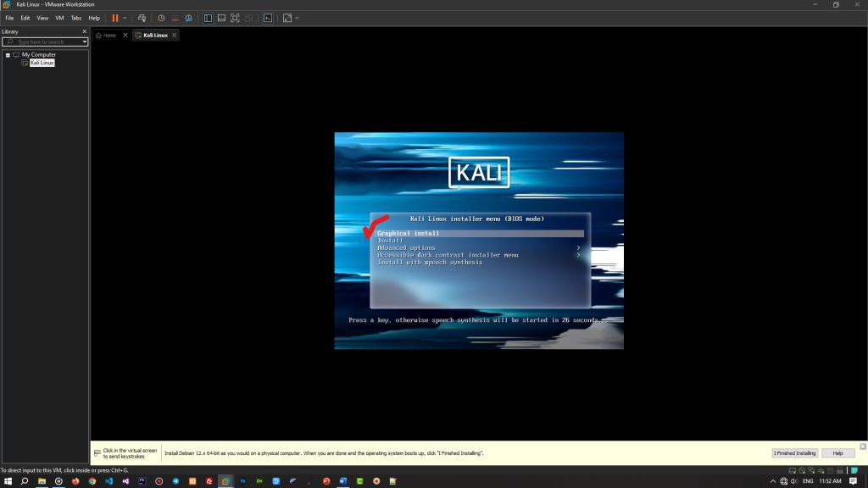This screenshot has width=868, height=488.
Task: Click the Help button near the bottom right
Action: click(838, 452)
